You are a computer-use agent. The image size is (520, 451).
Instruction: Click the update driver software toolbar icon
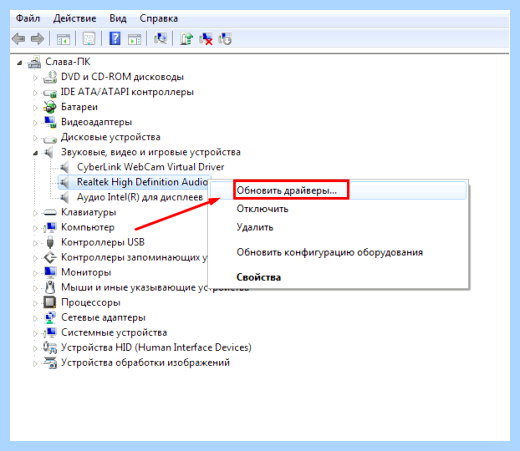[x=186, y=39]
